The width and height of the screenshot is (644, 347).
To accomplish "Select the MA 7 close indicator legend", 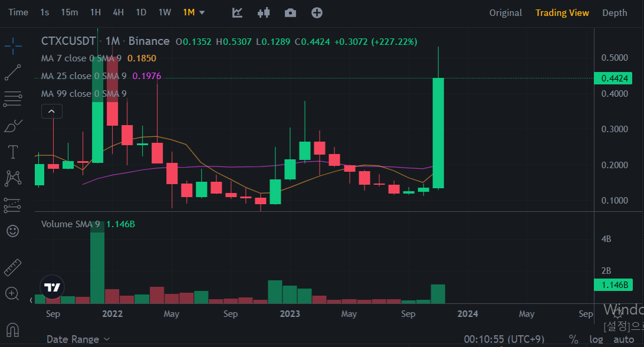I will coord(81,58).
